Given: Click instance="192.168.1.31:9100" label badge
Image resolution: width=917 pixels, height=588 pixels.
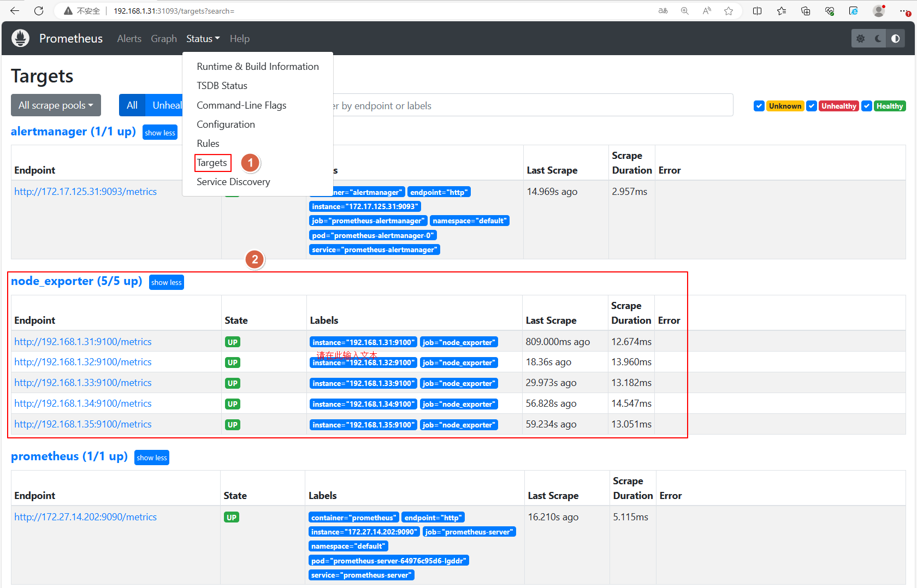Looking at the screenshot, I should point(364,342).
